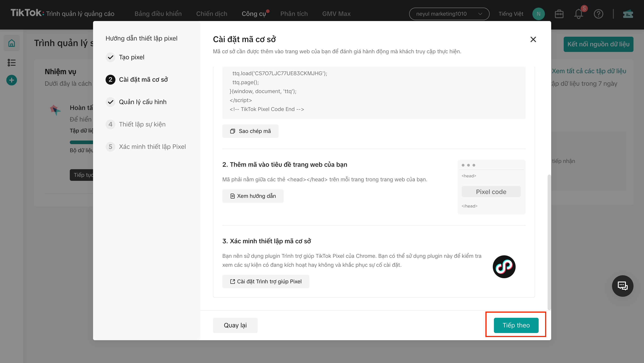
Task: Click the TikTok Ads Manager logo
Action: (x=62, y=13)
